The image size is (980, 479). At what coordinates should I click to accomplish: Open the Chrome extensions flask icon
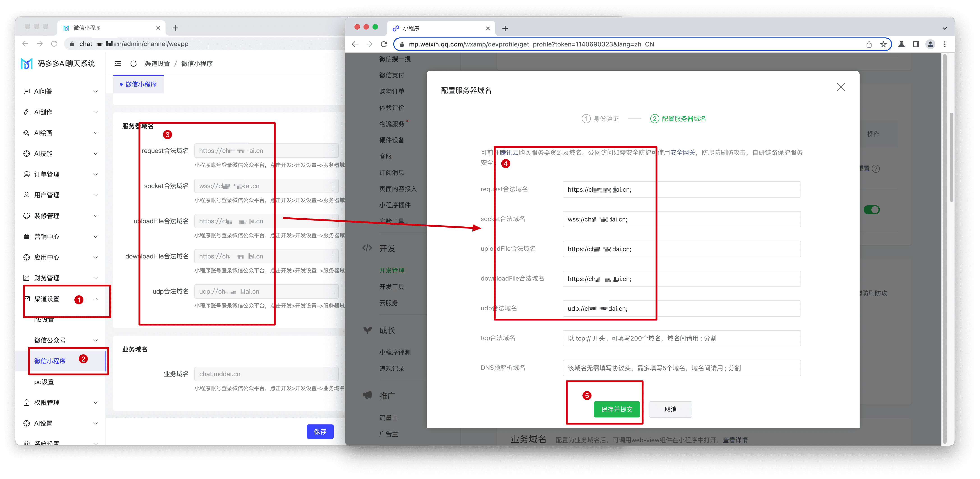(x=901, y=44)
